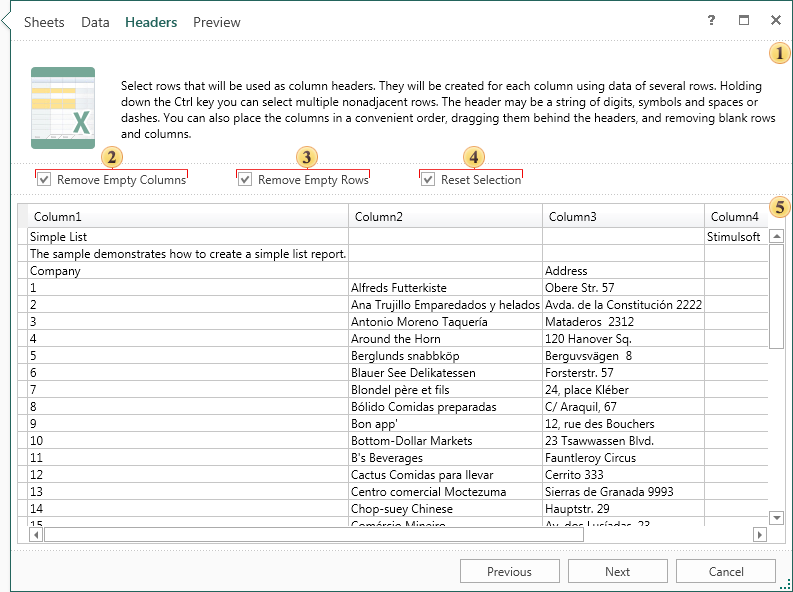Select the Alfreds Futterkiste row

coord(399,288)
